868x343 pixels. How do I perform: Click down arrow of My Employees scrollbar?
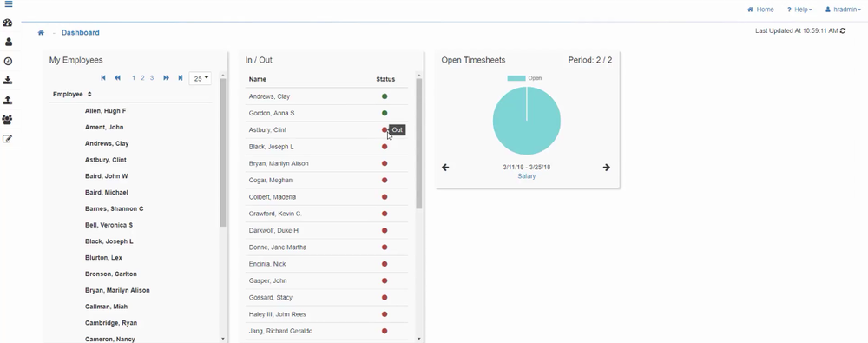223,338
